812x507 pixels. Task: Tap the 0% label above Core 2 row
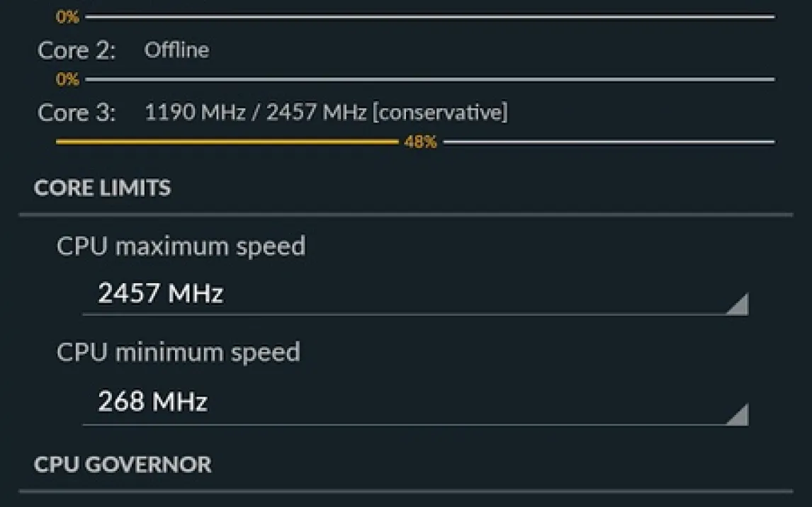[x=67, y=17]
